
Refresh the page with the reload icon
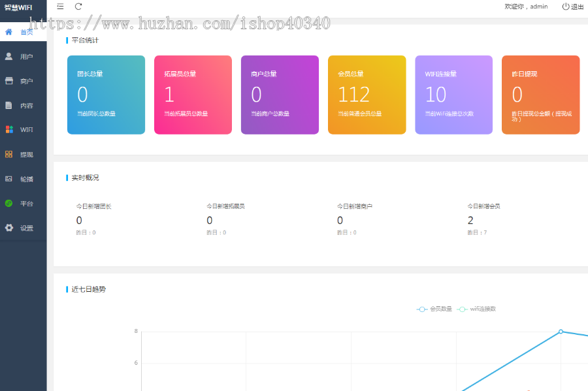(78, 7)
